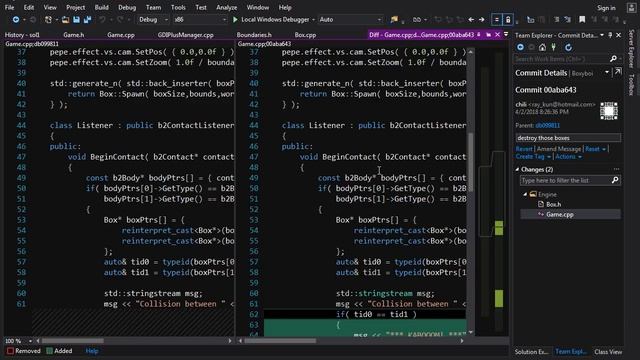Switch to the Boundaries.h tab
This screenshot has height=360, width=640.
coord(254,35)
